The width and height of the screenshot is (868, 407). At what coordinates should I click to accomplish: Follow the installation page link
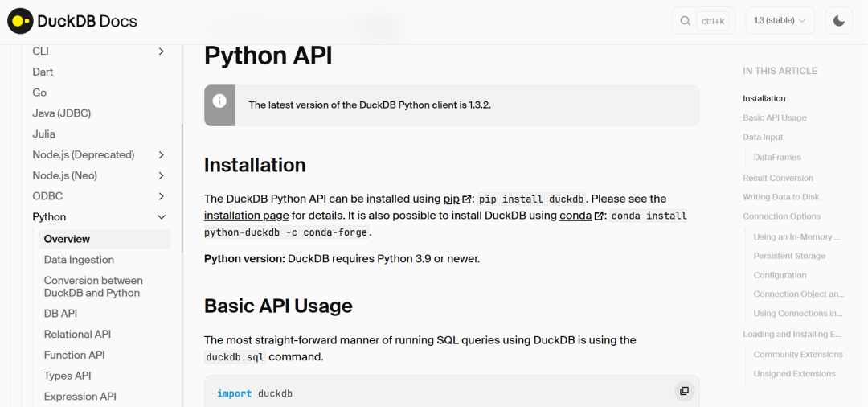click(x=247, y=216)
